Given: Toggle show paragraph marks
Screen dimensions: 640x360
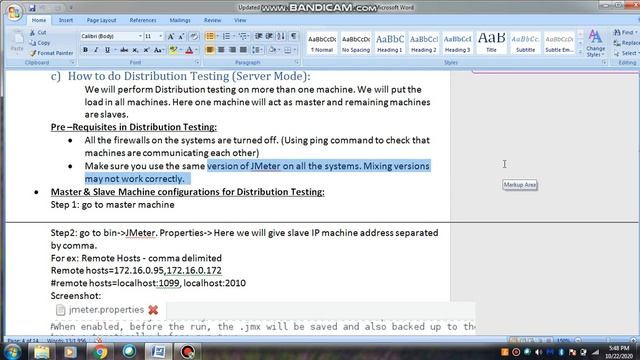Looking at the screenshot, I should 293,36.
